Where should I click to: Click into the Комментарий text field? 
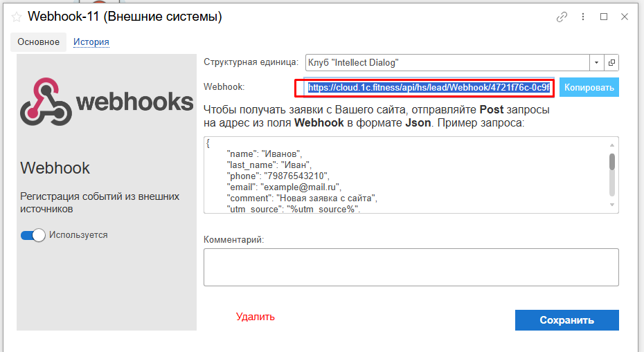(411, 267)
